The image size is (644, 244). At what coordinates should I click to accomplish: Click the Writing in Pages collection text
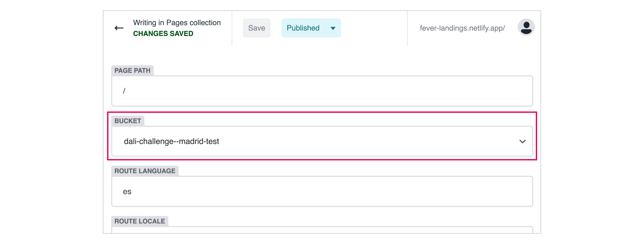[x=177, y=23]
